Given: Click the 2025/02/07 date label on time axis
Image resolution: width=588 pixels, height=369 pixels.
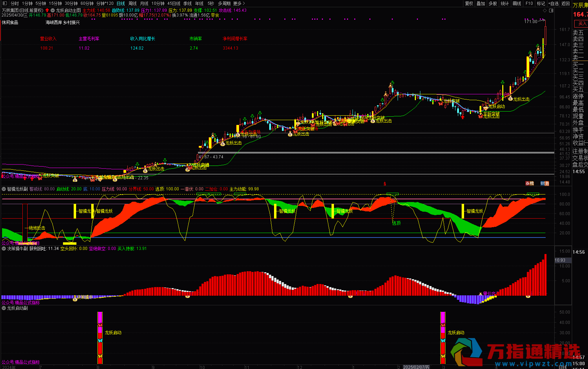Looking at the screenshot, I should pyautogui.click(x=417, y=367).
